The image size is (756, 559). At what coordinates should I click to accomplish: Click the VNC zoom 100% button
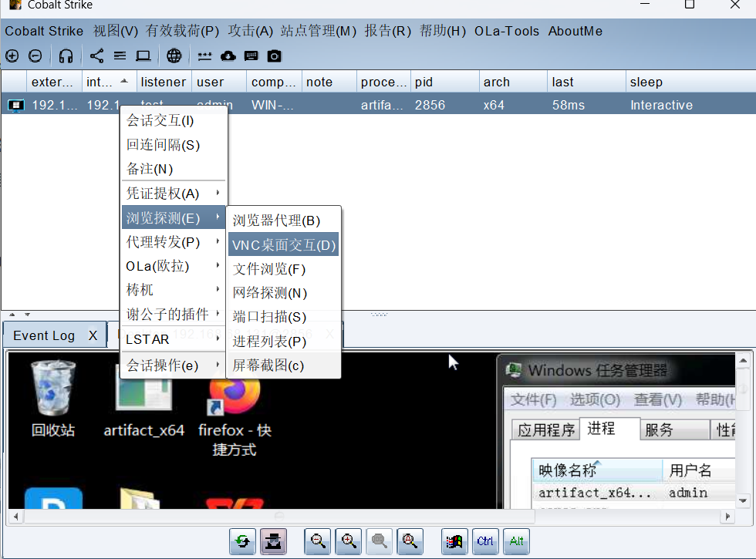coord(380,541)
